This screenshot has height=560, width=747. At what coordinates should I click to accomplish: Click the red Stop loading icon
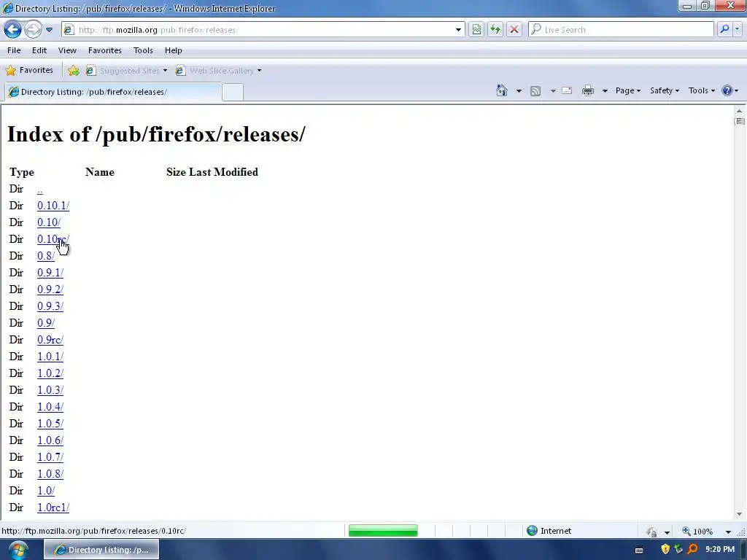[x=514, y=29]
